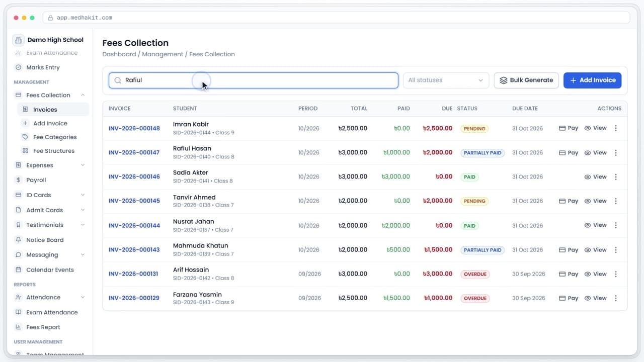Select Fee Structures in the sidebar

[53, 151]
